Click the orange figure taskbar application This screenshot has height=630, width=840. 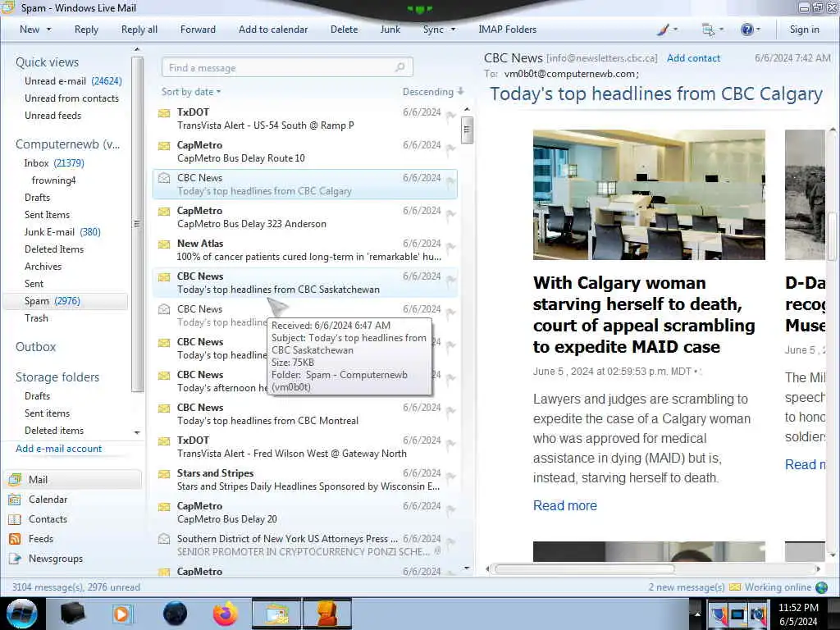[326, 614]
